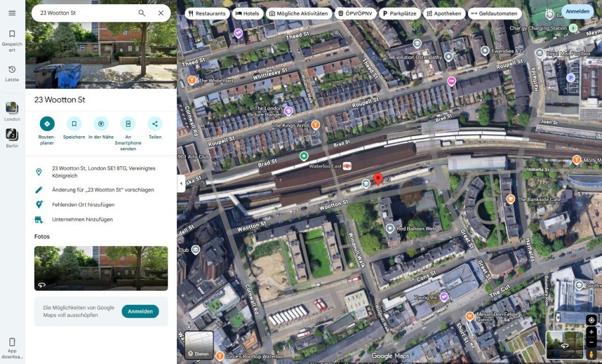
Task: Open the hamburger main menu
Action: (x=12, y=13)
